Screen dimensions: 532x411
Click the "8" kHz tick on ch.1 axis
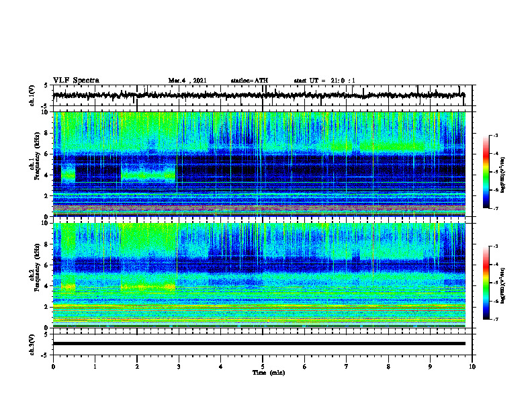[46, 133]
